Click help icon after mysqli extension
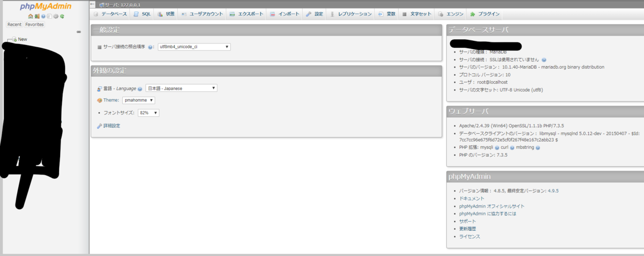Viewport: 644px width, 256px height. point(497,147)
